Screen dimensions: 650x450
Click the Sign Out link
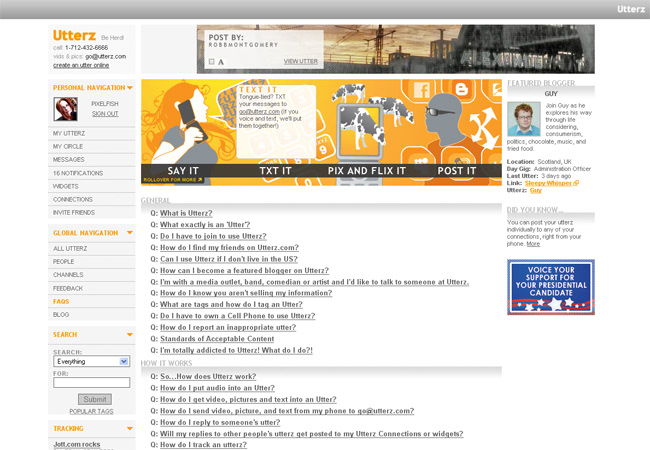pos(105,114)
